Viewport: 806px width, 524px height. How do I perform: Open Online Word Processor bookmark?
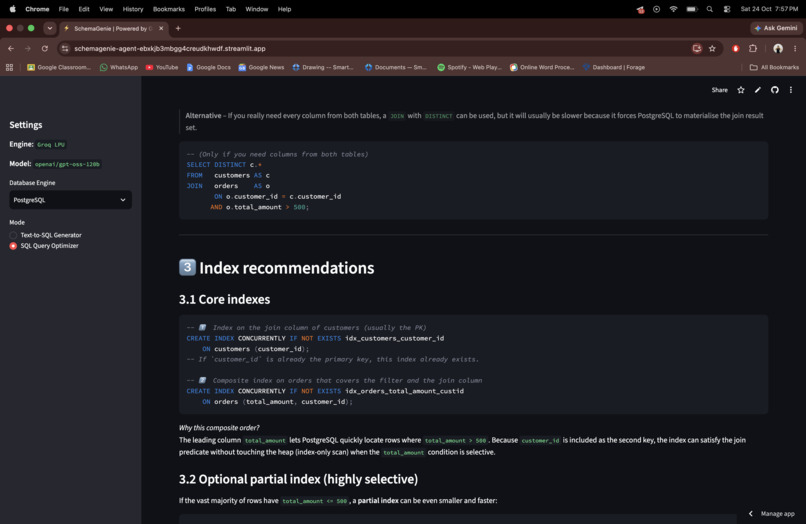[x=542, y=67]
